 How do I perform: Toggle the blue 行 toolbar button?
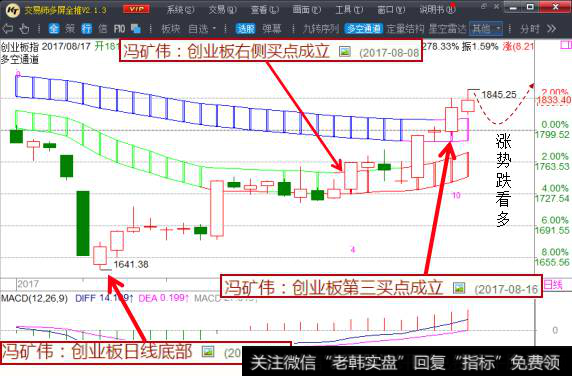point(86,28)
